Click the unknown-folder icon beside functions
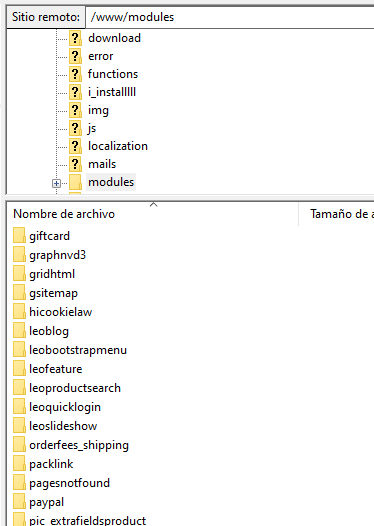Viewport: 374px width, 526px height. pos(75,74)
